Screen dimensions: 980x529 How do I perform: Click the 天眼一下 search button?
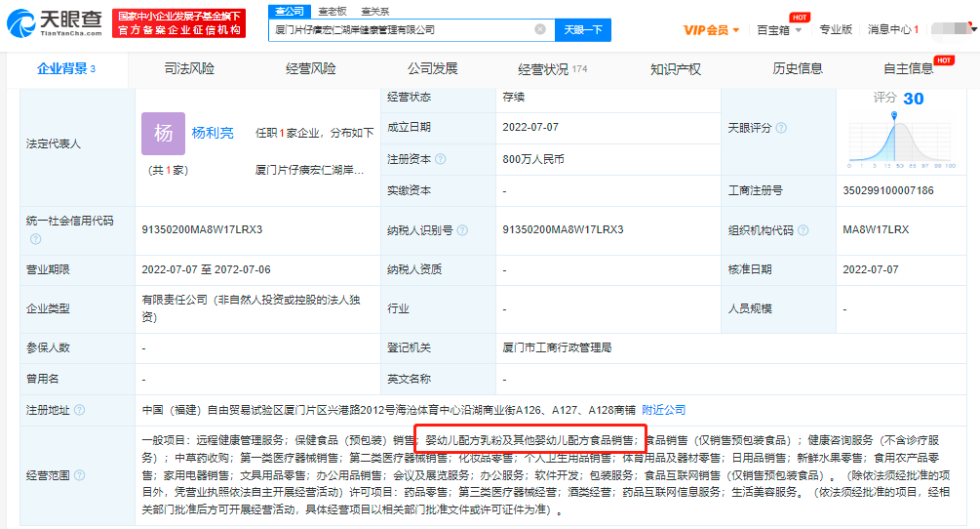583,30
